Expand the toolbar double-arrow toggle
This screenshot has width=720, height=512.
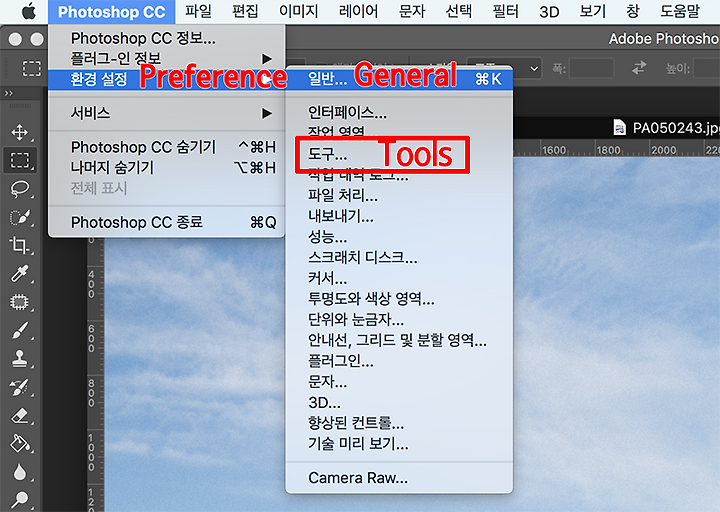(9, 93)
